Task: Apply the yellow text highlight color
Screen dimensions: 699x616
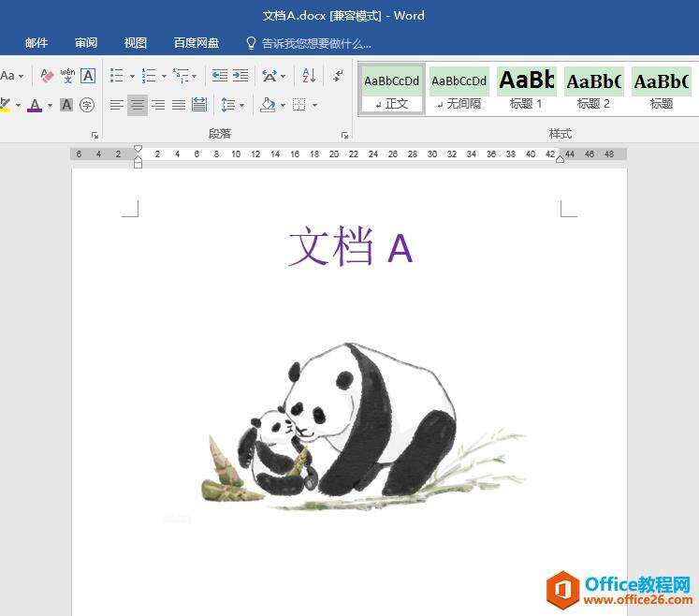Action: (x=6, y=105)
